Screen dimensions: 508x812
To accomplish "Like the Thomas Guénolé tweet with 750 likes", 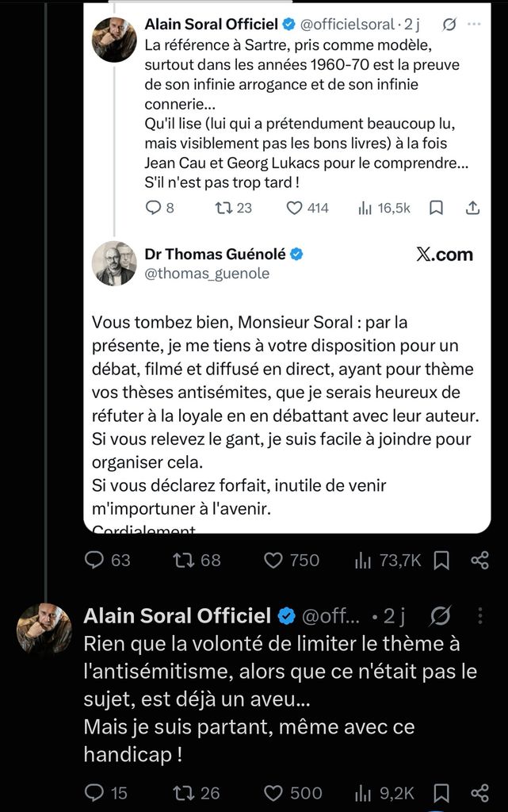I will [x=292, y=561].
